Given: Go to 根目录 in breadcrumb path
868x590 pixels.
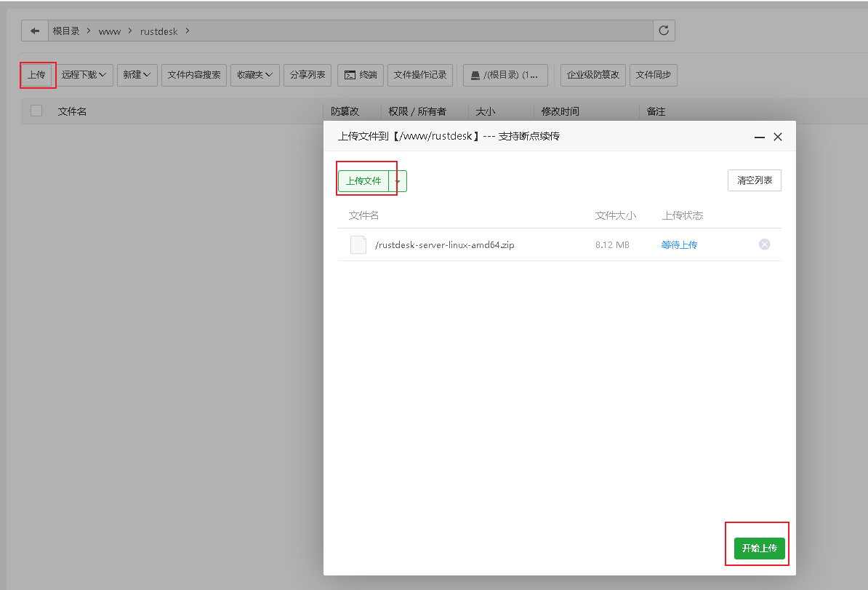Looking at the screenshot, I should pos(65,31).
